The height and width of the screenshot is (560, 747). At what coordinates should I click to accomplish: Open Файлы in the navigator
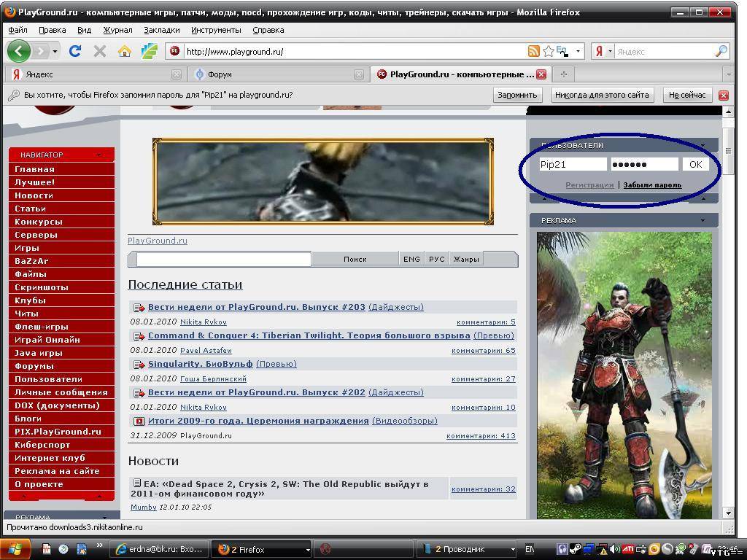pyautogui.click(x=61, y=274)
